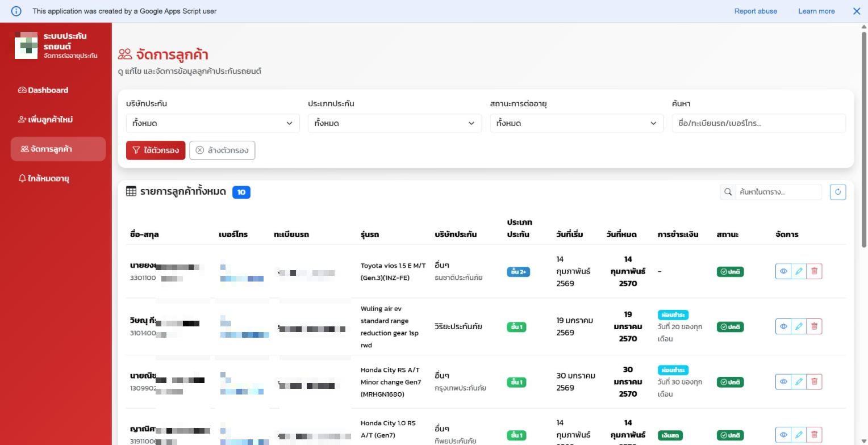Edit the Wuling air ev row
This screenshot has width=868, height=445.
click(x=798, y=326)
